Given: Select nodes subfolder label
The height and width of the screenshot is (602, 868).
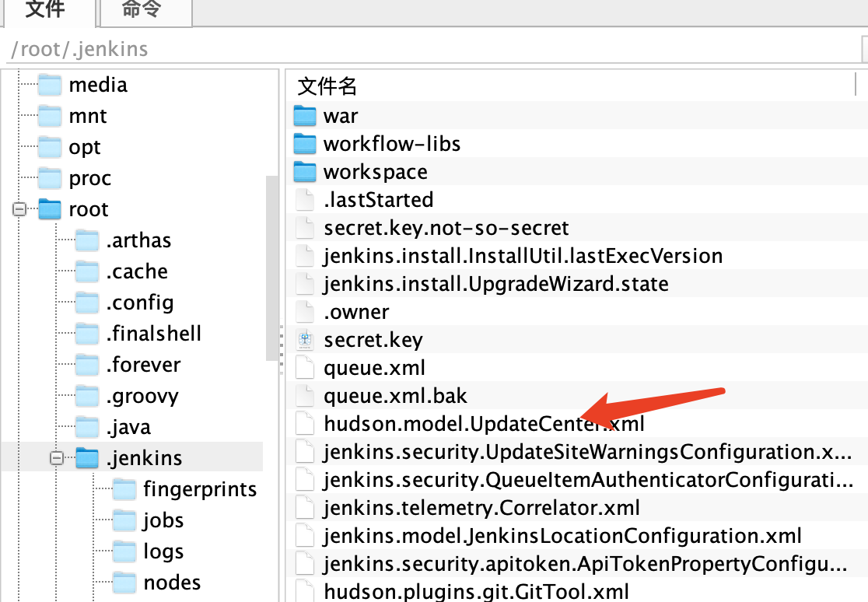Looking at the screenshot, I should click(x=172, y=582).
